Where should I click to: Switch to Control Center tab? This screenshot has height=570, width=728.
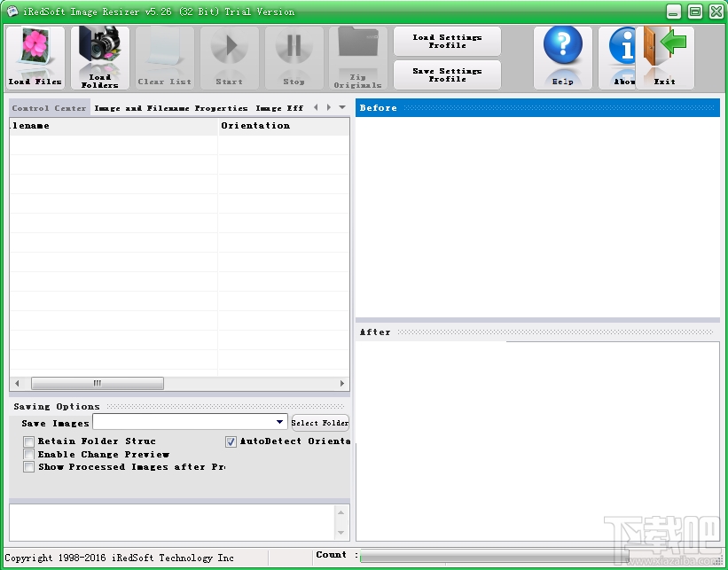[x=50, y=107]
